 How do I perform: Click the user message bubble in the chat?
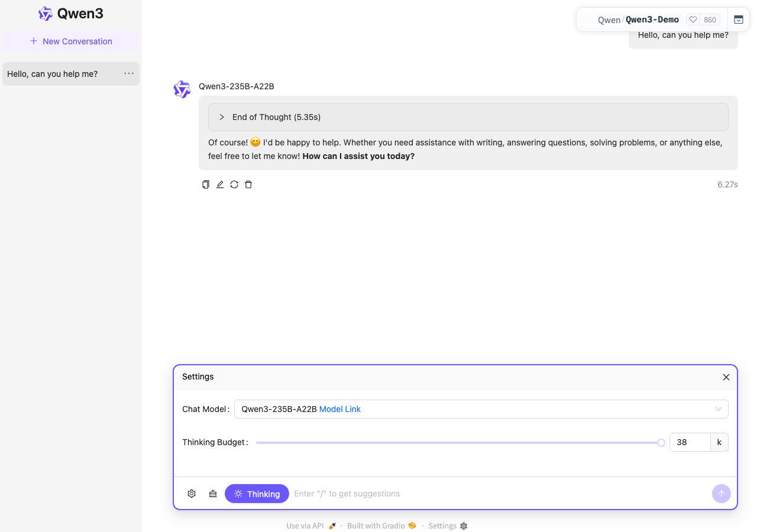pos(683,36)
